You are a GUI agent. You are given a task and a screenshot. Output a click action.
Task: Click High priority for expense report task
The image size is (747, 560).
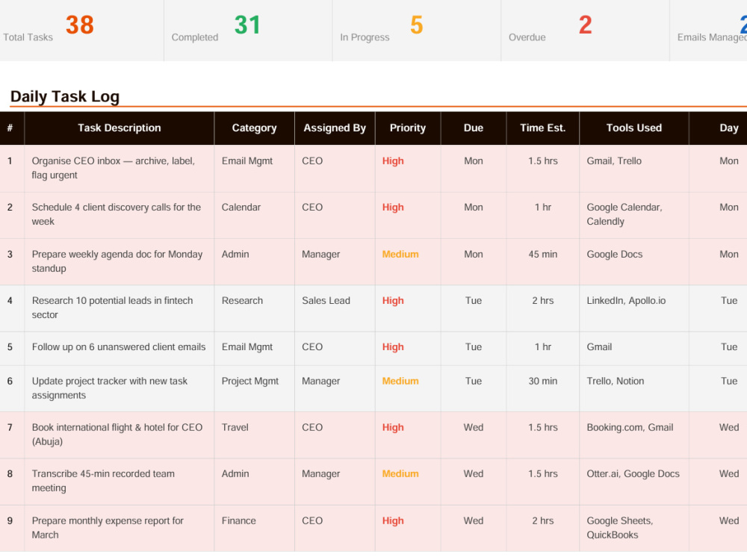[393, 521]
